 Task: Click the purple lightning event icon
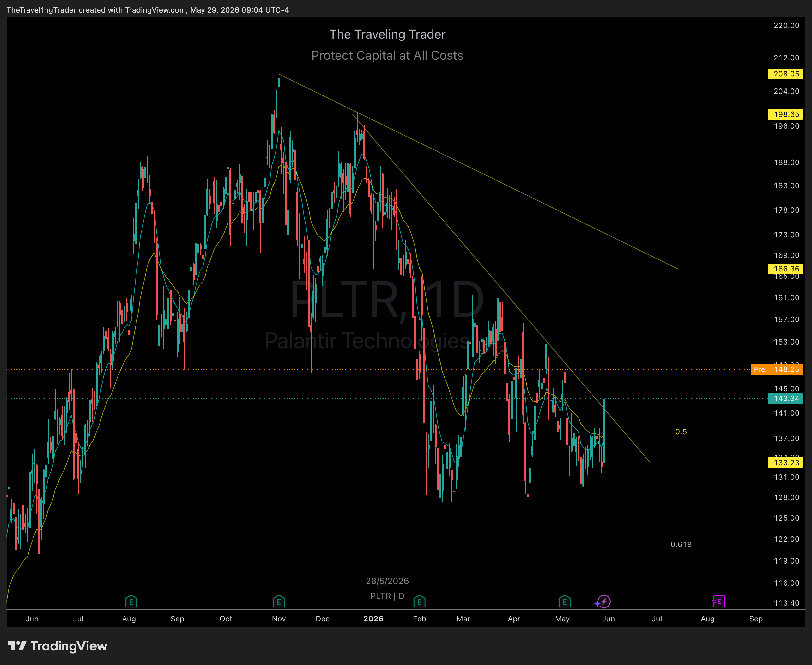point(603,602)
